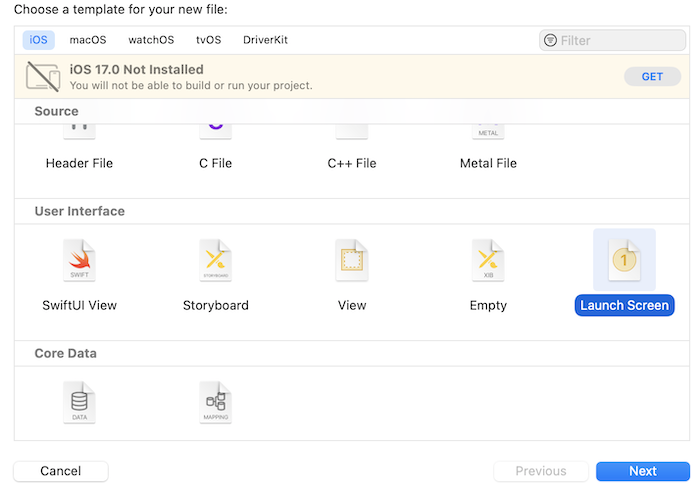
Task: Select the C++ File template
Action: click(x=352, y=162)
